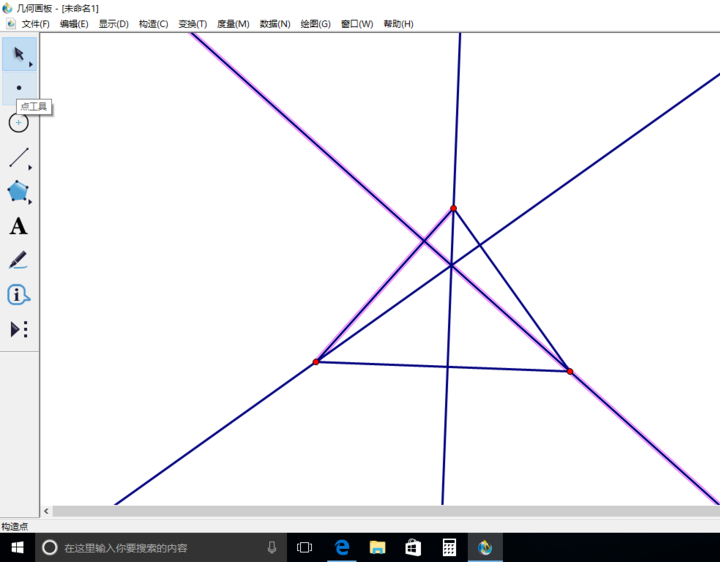
Task: Click the taskbar search input field
Action: pos(161,547)
